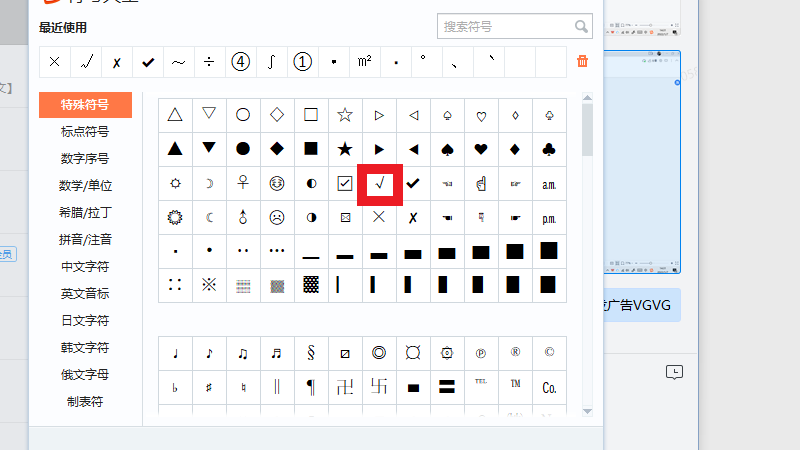This screenshot has width=800, height=450.
Task: Pick the solid club suit symbol
Action: 549,149
